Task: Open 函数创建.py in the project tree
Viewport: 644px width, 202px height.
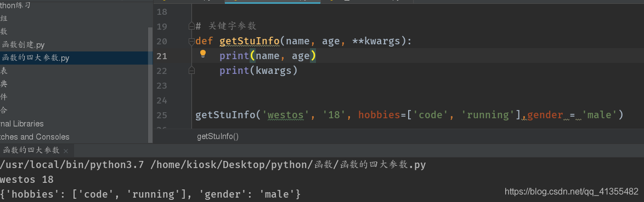Action: click(23, 45)
